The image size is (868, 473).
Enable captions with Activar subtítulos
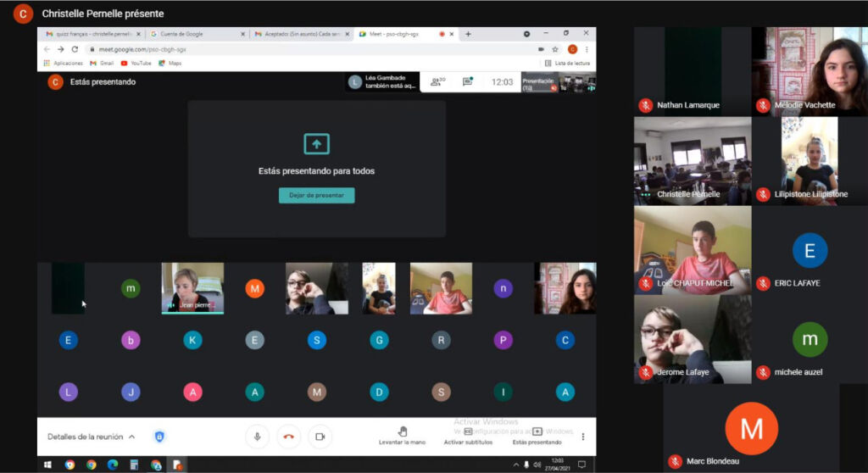pos(468,435)
